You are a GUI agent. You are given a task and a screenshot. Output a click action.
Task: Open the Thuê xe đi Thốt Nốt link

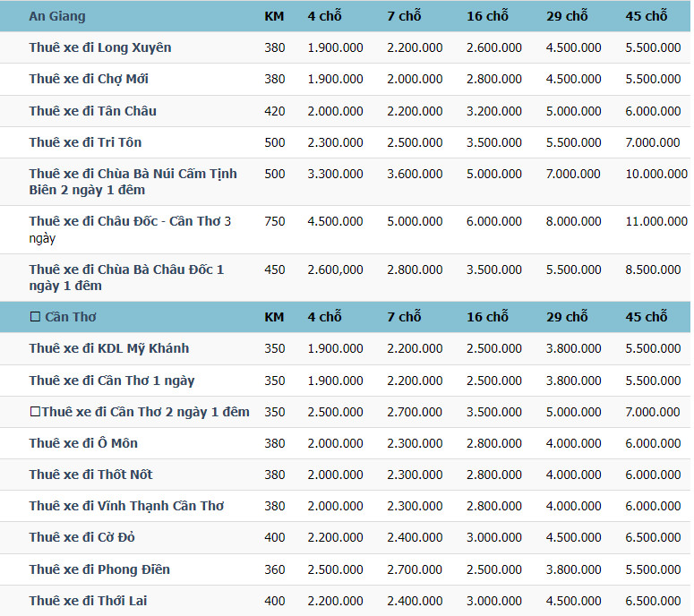tap(90, 475)
